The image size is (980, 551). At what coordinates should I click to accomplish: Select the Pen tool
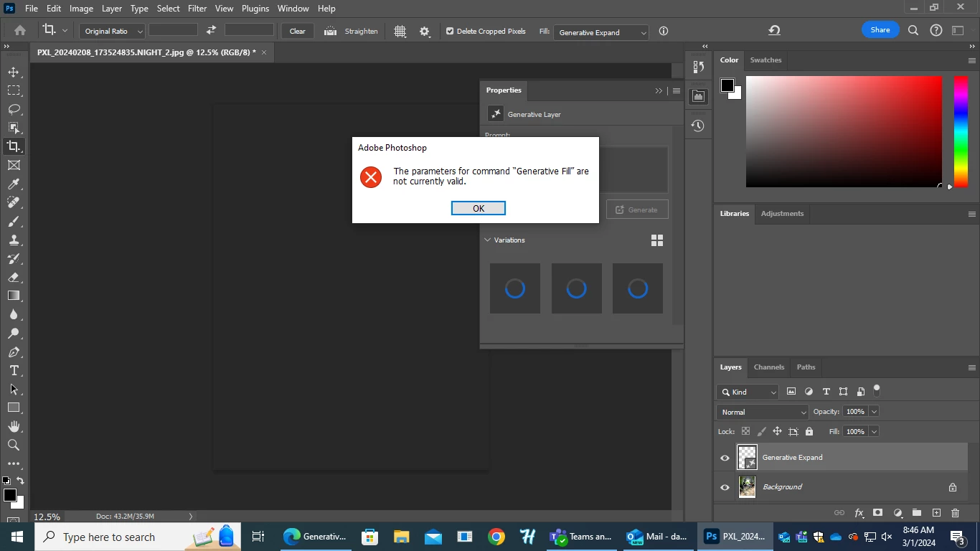14,352
